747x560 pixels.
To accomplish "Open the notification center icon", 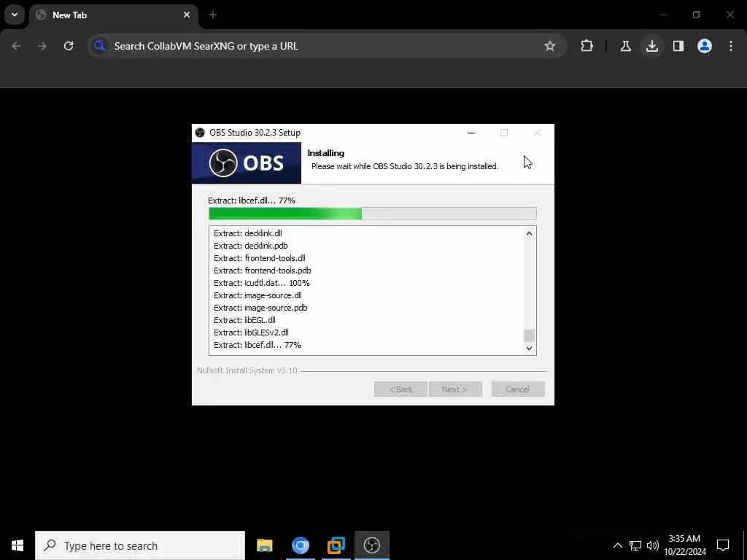I will pos(723,545).
